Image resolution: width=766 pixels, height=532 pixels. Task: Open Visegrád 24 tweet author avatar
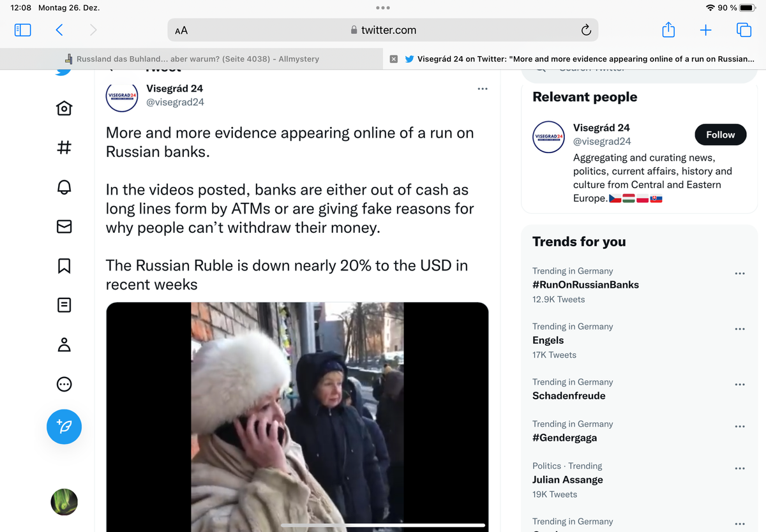(121, 96)
